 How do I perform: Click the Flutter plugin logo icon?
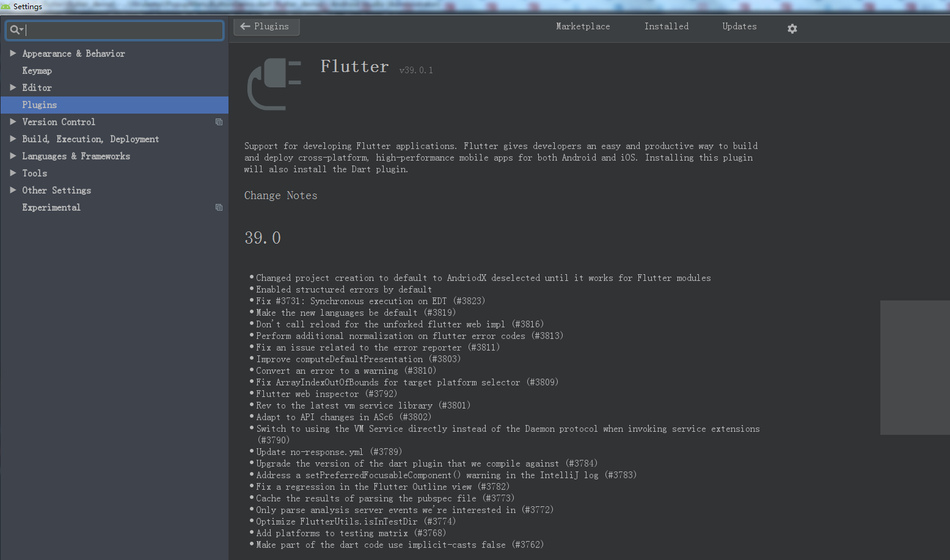tap(274, 84)
